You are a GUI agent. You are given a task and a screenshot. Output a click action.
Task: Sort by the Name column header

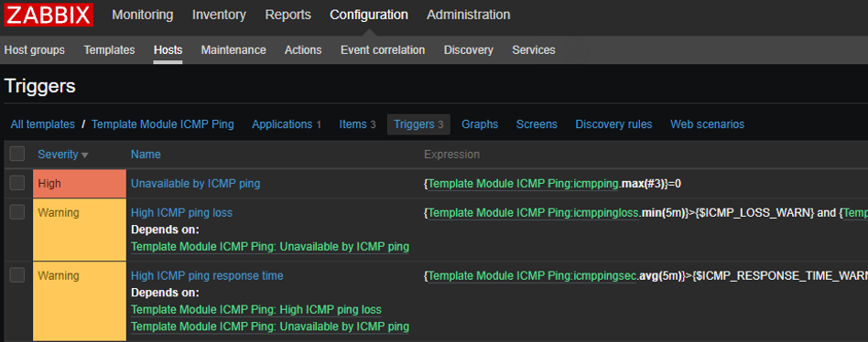[x=146, y=155]
